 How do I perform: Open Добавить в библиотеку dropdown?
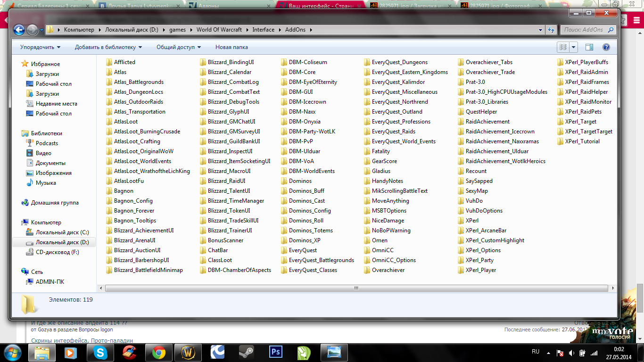click(x=108, y=47)
